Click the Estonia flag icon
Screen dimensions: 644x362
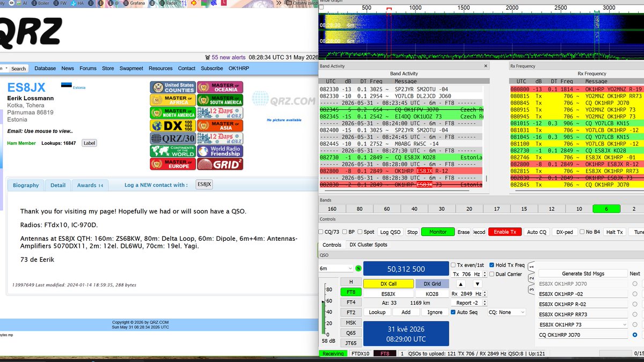tap(66, 86)
